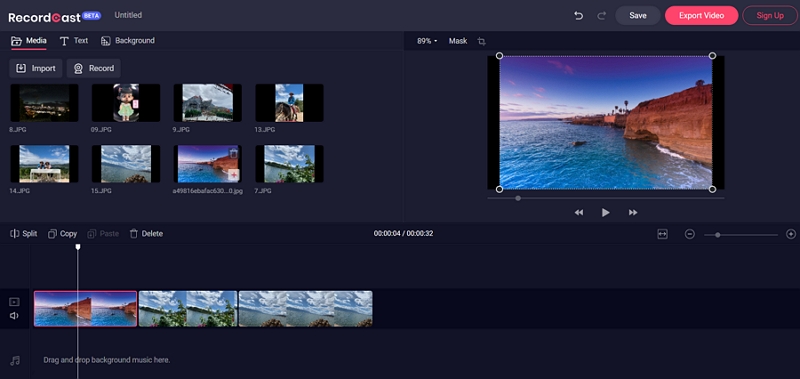
Task: Select the 8.JPG thumbnail
Action: (x=44, y=103)
